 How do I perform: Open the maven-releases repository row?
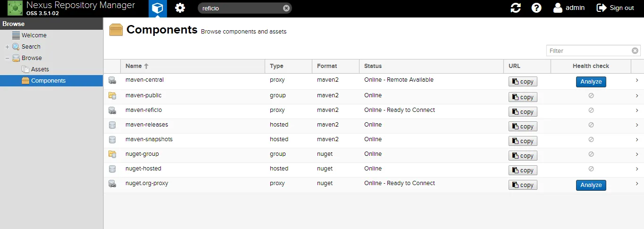(147, 125)
